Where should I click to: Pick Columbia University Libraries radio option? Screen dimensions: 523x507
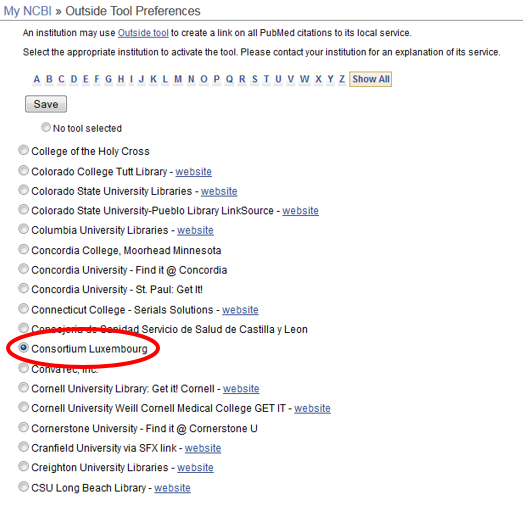23,229
